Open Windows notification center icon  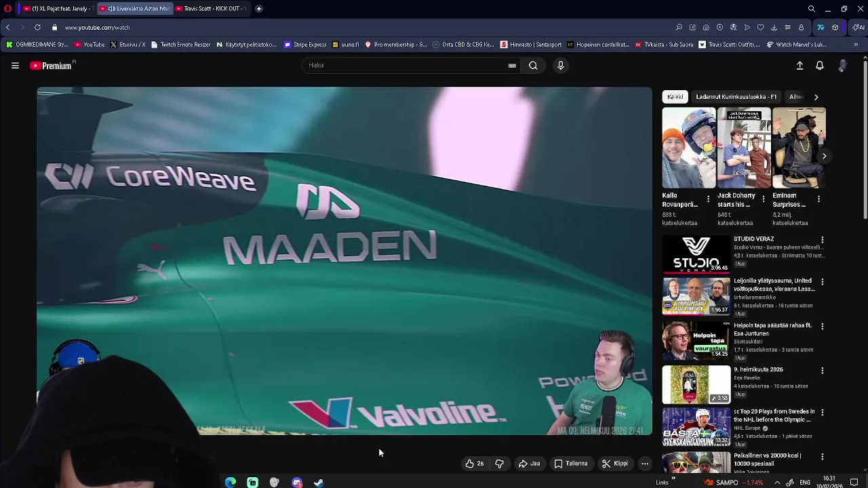[x=854, y=483]
